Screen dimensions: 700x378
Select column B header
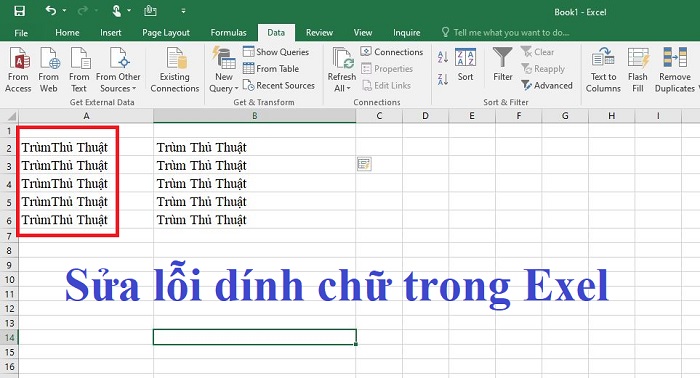254,116
